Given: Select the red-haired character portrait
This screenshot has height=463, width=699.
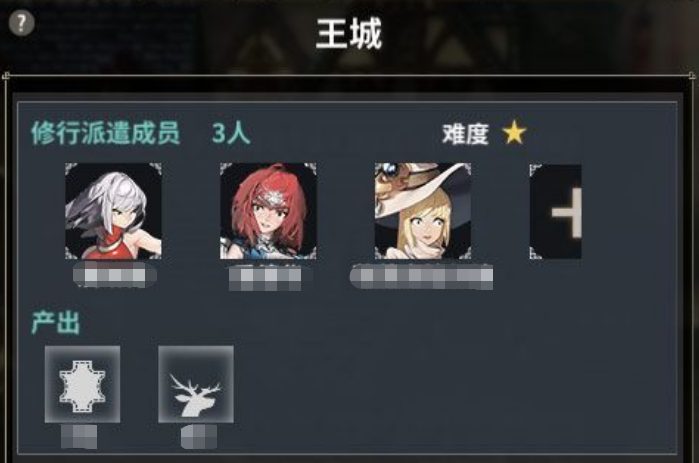Looking at the screenshot, I should (268, 211).
